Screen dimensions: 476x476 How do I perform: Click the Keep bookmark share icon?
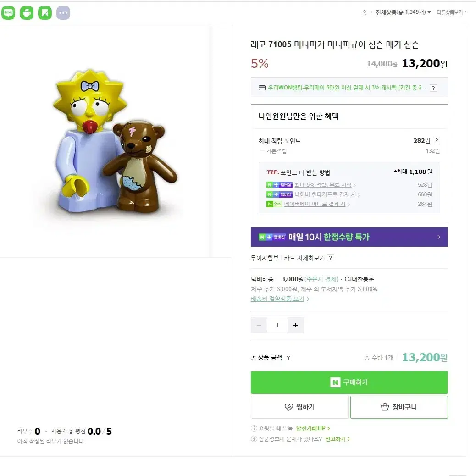click(x=45, y=13)
